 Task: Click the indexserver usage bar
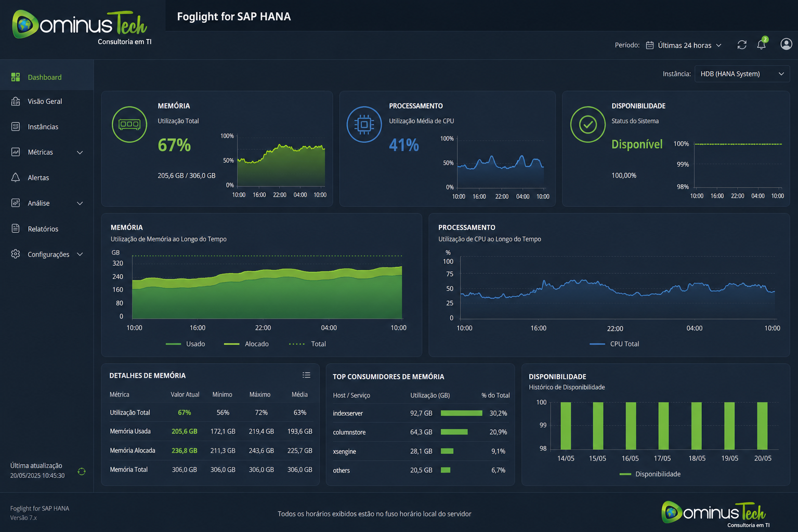(x=462, y=413)
